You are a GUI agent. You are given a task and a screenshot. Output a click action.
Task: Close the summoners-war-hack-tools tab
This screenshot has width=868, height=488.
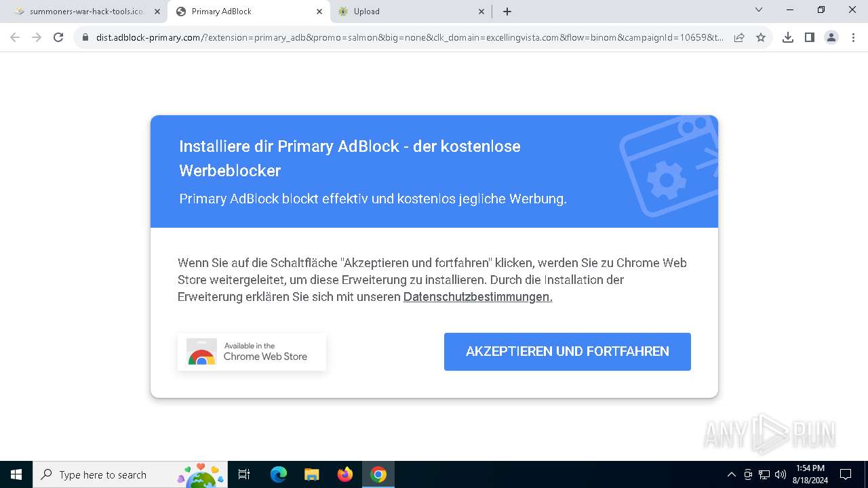point(157,12)
